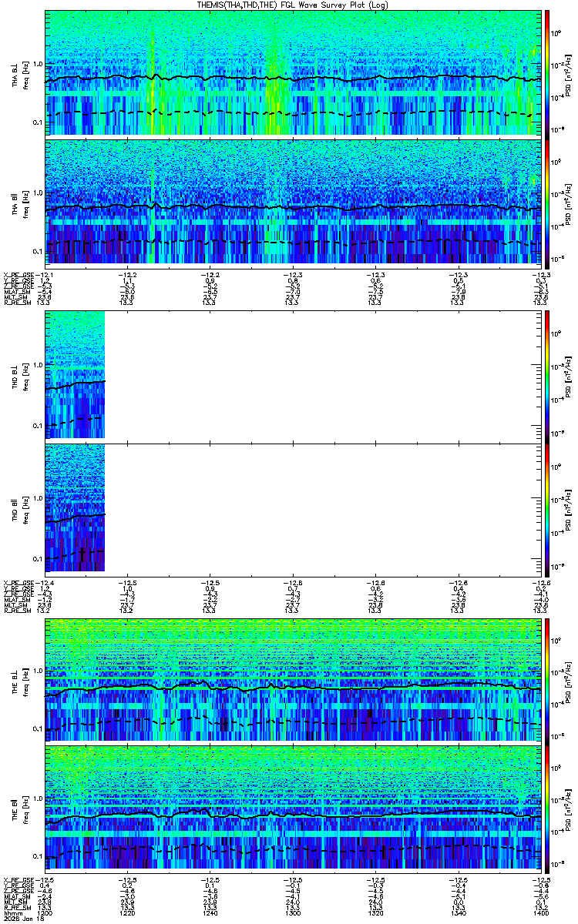Click the THEMIS FGL Wave Survey Plot title

(294, 5)
